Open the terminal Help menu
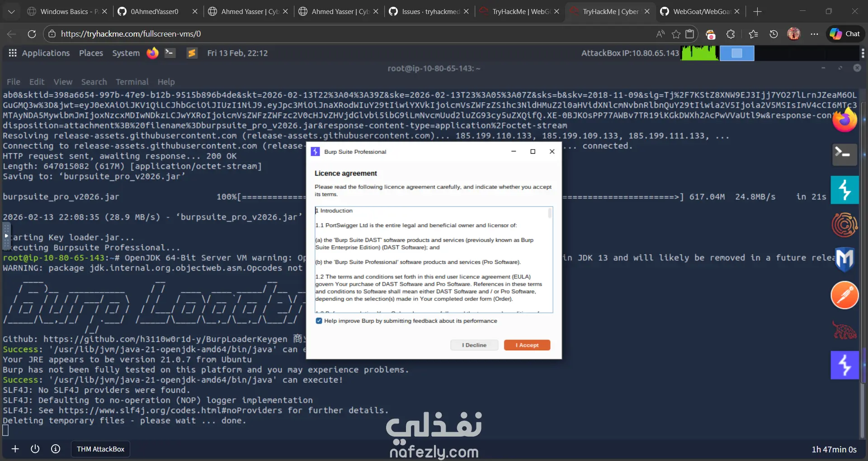The height and width of the screenshot is (461, 868). 166,82
